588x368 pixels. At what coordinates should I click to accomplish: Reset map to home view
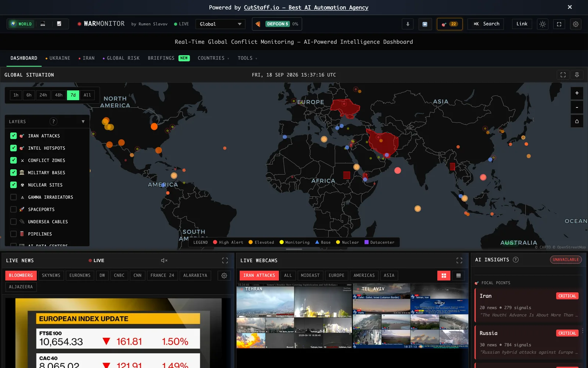tap(577, 121)
